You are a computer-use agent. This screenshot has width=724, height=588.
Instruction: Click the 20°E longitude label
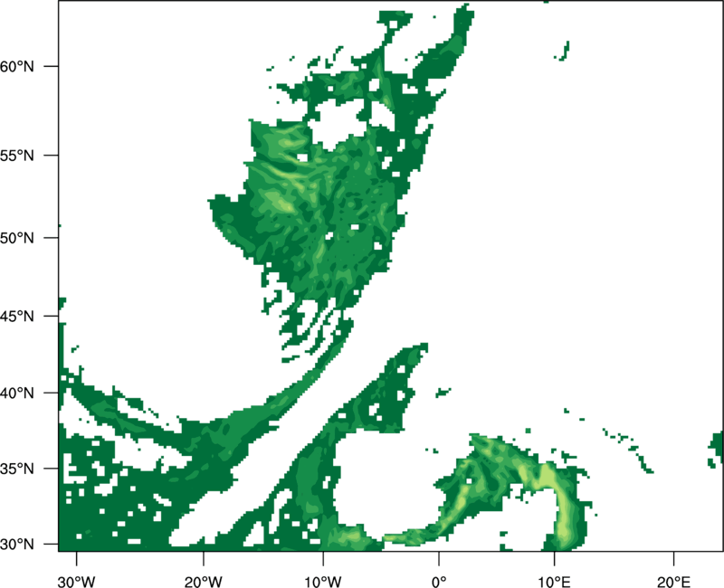point(673,582)
